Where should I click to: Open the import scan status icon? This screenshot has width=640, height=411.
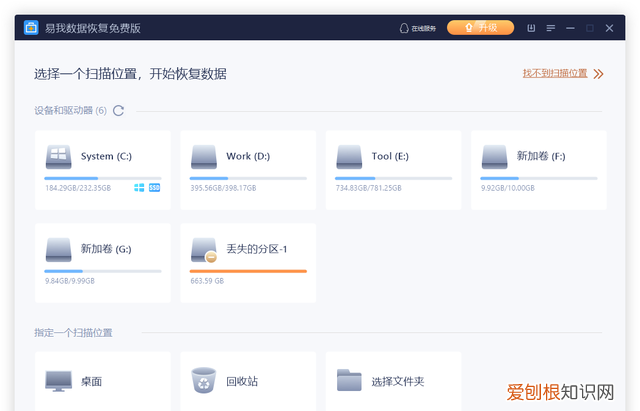click(531, 28)
